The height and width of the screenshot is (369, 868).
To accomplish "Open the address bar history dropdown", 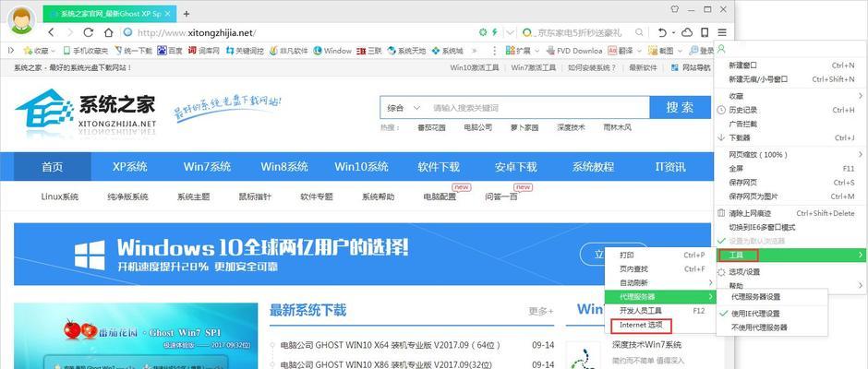I will click(x=510, y=32).
